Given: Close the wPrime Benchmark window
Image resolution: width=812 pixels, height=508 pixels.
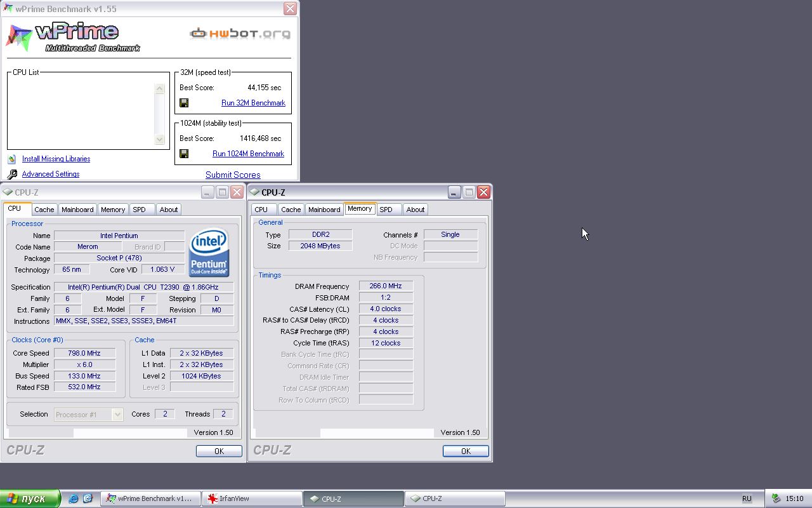Looking at the screenshot, I should (x=290, y=8).
